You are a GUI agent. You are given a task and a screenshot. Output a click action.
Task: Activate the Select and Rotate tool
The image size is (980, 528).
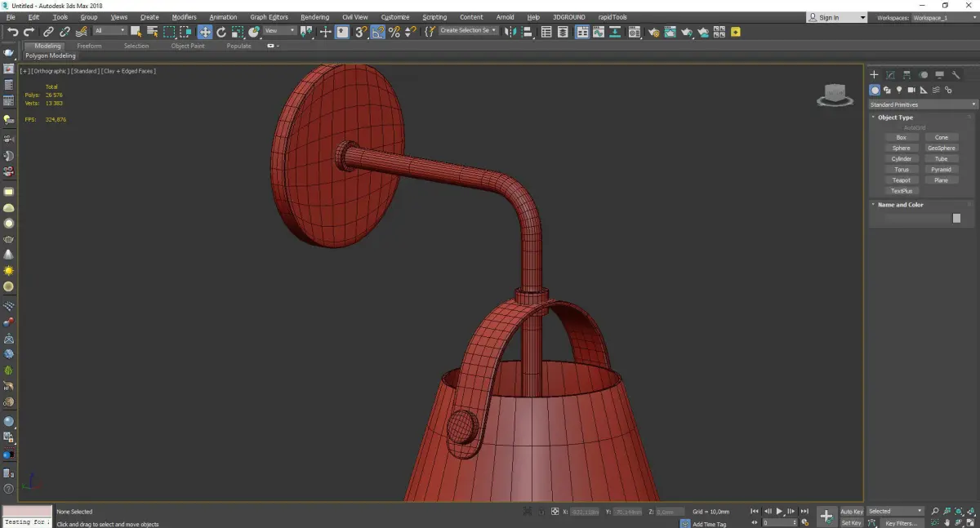pyautogui.click(x=220, y=32)
